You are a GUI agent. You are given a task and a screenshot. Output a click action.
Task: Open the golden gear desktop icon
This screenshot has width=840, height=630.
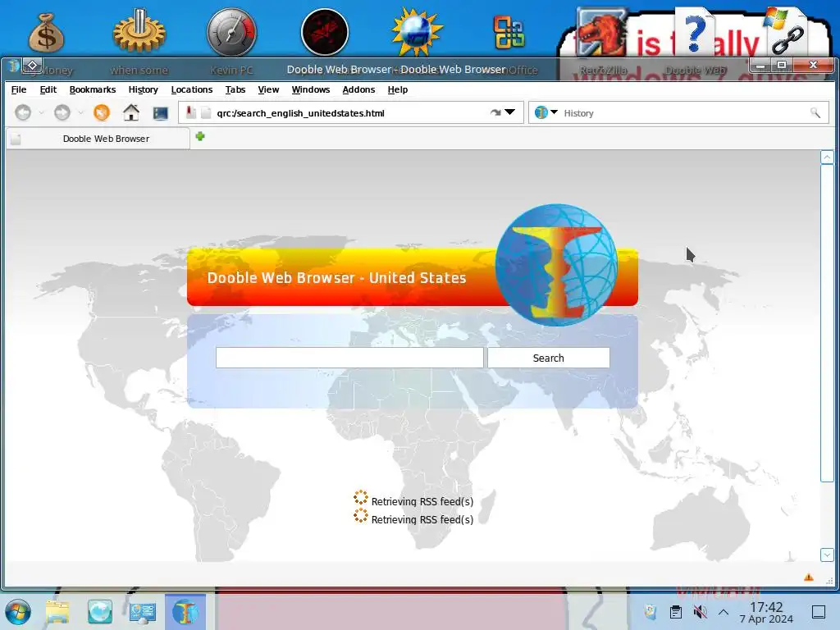point(139,32)
